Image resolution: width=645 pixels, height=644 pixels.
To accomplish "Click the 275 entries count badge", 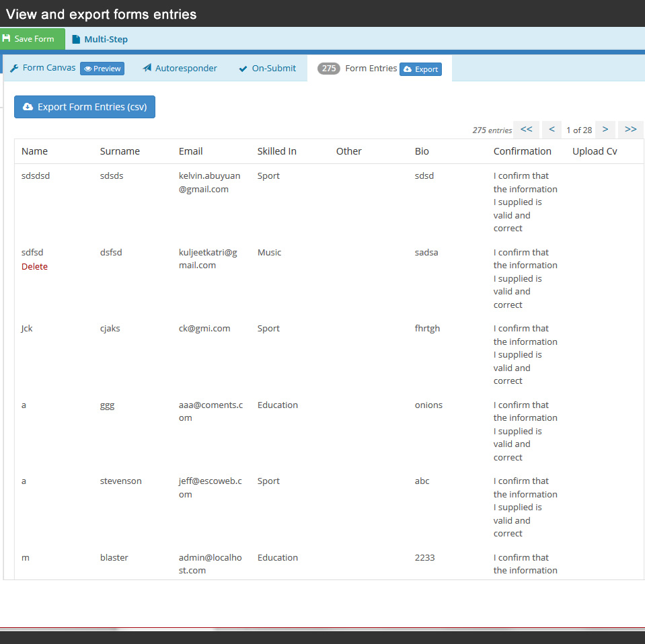I will coord(328,69).
